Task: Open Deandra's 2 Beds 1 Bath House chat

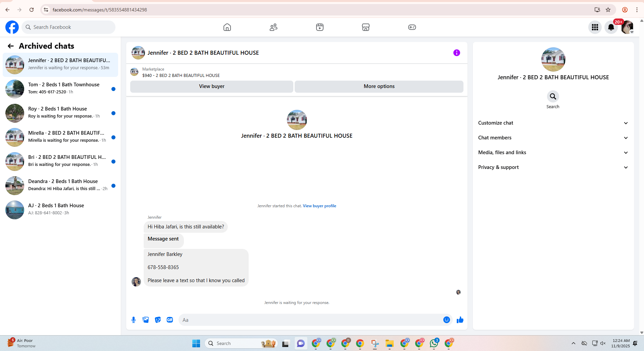Action: pos(60,185)
